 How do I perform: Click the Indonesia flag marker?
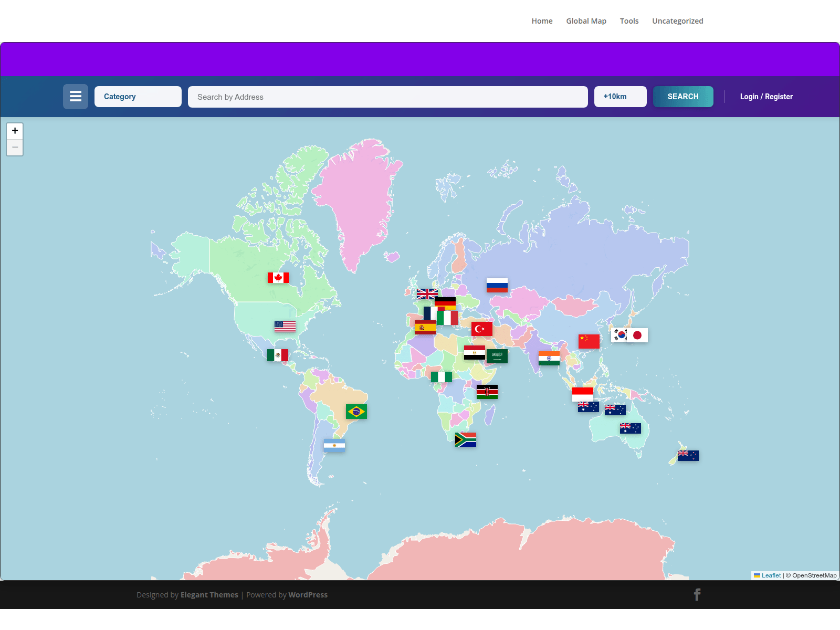coord(583,394)
